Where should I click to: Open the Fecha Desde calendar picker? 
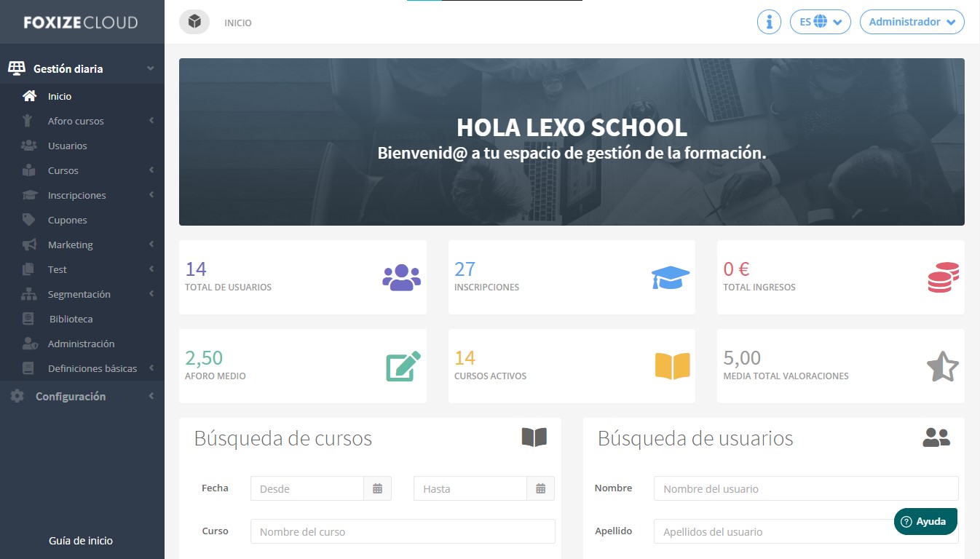coord(378,488)
